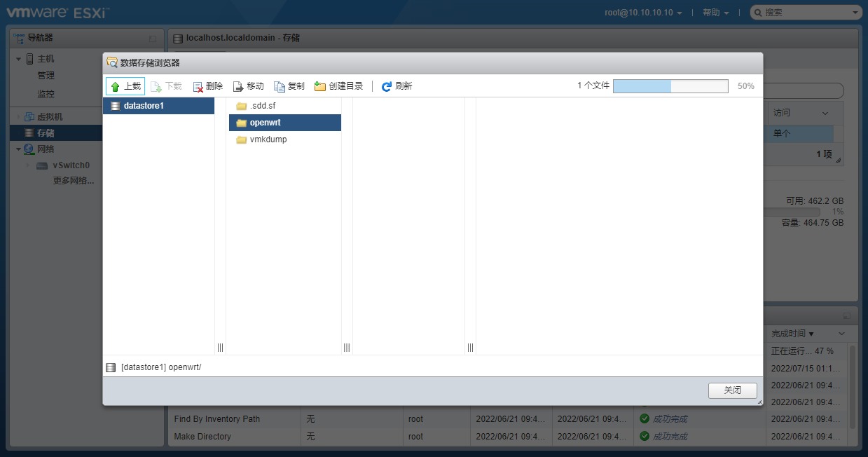Select 主机 in the navigator
868x457 pixels.
[x=46, y=59]
